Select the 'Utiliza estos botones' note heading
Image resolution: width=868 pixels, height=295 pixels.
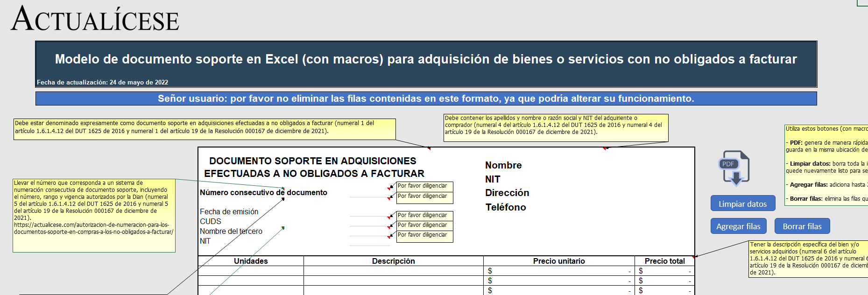826,129
